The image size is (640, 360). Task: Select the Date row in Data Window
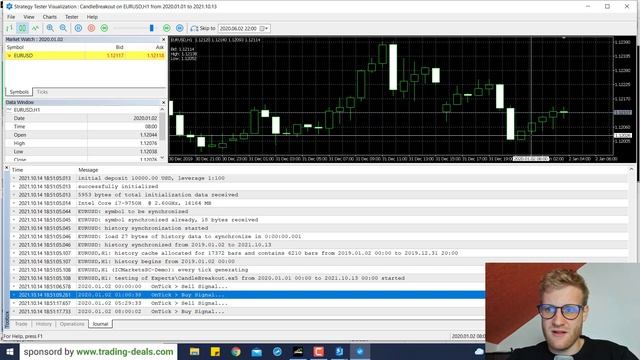point(82,118)
